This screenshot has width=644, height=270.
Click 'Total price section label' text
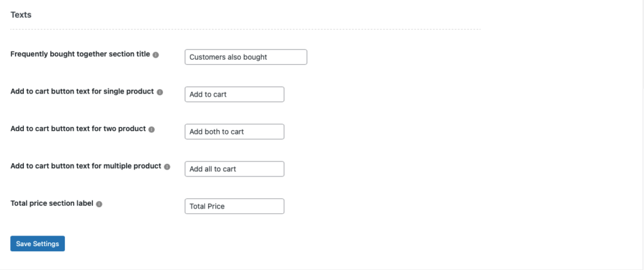pyautogui.click(x=52, y=203)
